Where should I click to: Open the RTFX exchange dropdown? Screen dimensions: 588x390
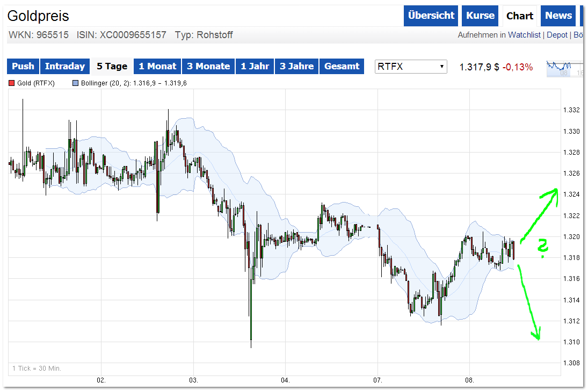tap(411, 67)
